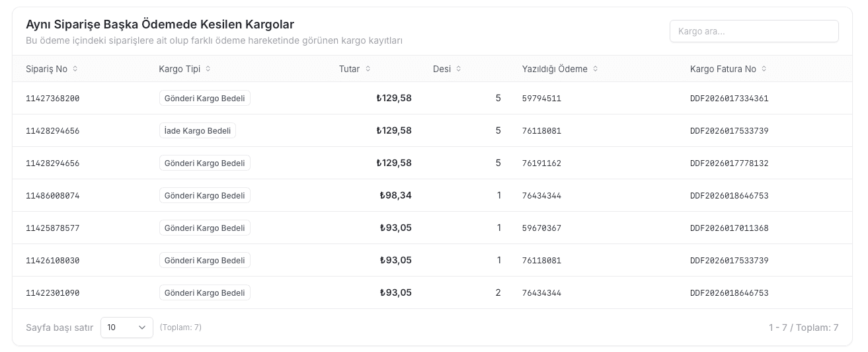This screenshot has width=868, height=352.
Task: Click Gönderi Kargo Bedeli tag for order 11427368200
Action: (205, 99)
